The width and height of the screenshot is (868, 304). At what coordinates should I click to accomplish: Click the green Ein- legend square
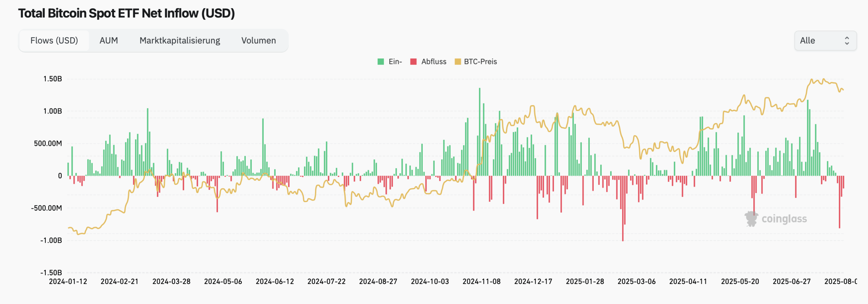click(381, 62)
